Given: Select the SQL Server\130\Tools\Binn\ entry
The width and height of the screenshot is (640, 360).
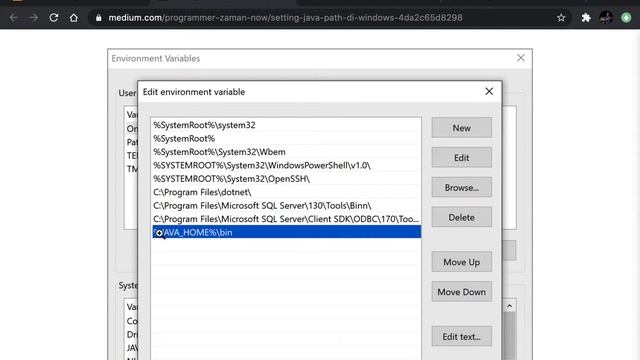Looking at the screenshot, I should tap(286, 206).
